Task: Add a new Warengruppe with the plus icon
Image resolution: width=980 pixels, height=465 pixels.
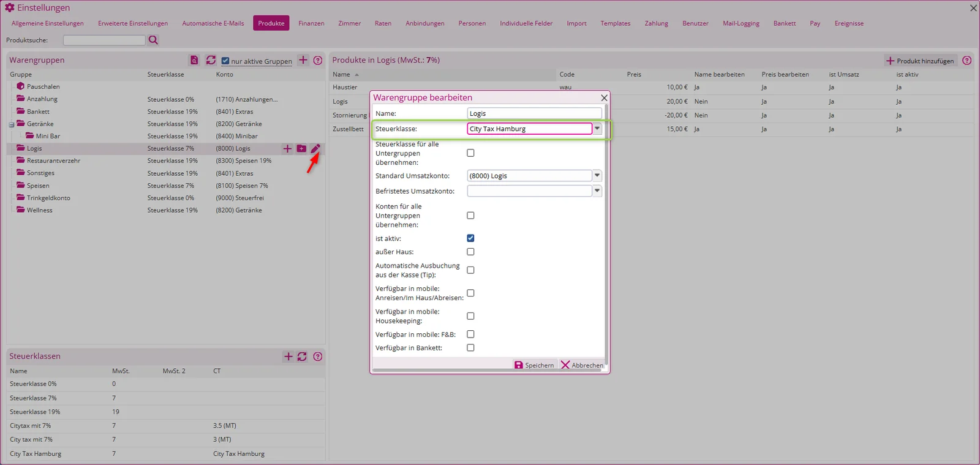Action: pos(303,60)
